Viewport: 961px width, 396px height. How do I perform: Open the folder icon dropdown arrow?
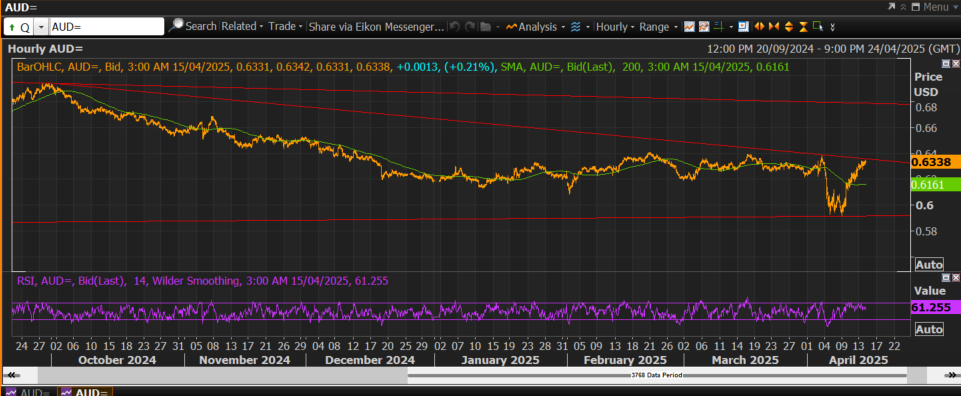[498, 27]
